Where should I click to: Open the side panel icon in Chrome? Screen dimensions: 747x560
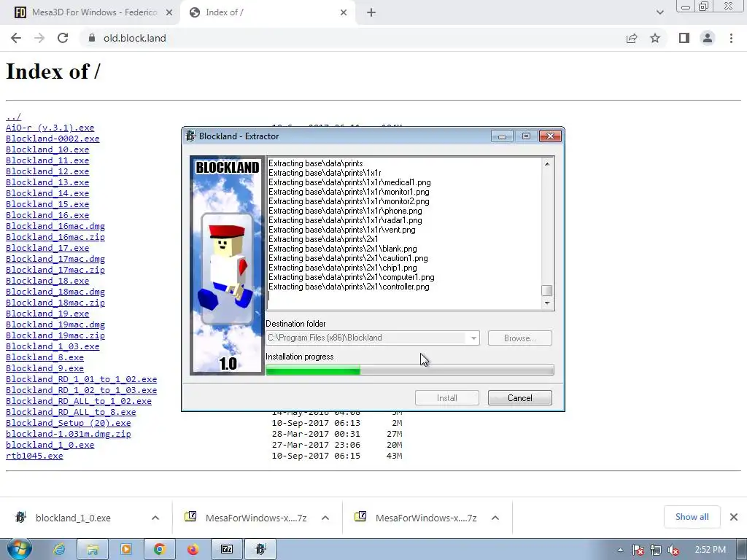(684, 38)
